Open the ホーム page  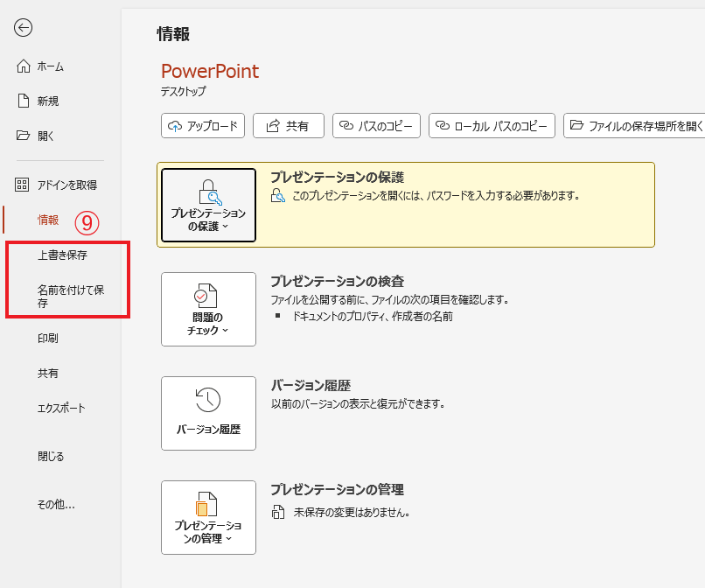click(40, 66)
